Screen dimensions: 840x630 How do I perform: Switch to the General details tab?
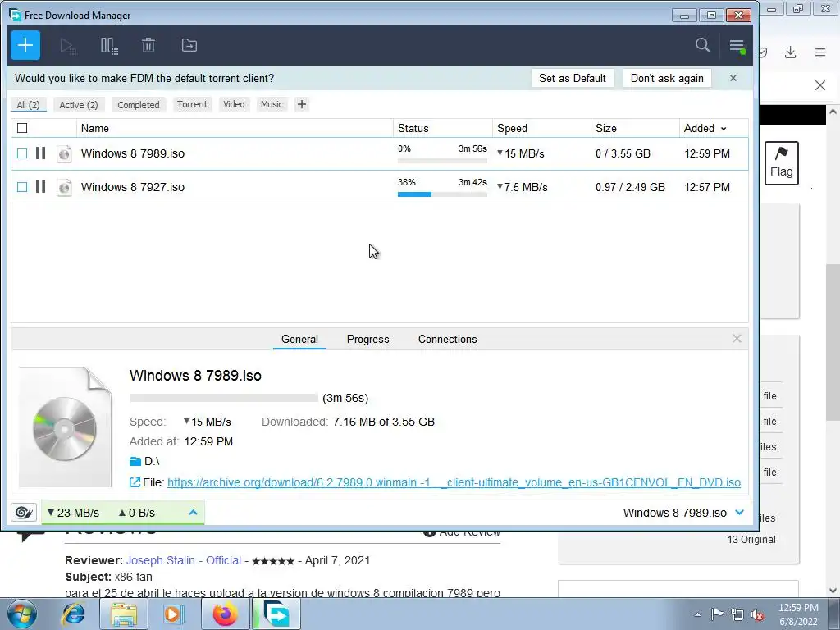(x=299, y=339)
